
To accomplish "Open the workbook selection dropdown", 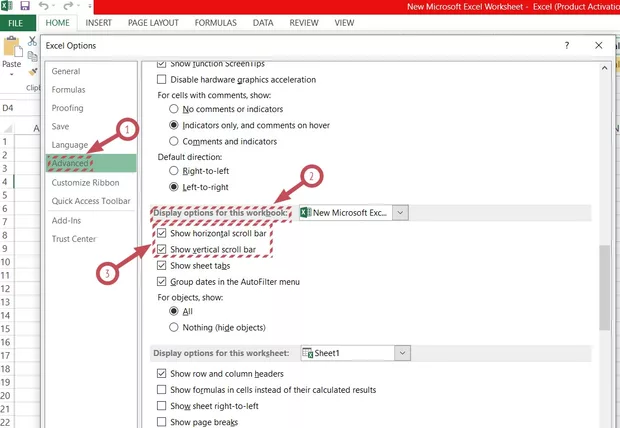I will [400, 213].
